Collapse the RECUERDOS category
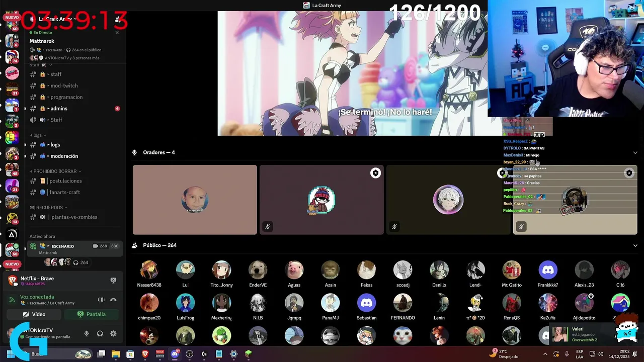644x362 pixels. coord(48,207)
